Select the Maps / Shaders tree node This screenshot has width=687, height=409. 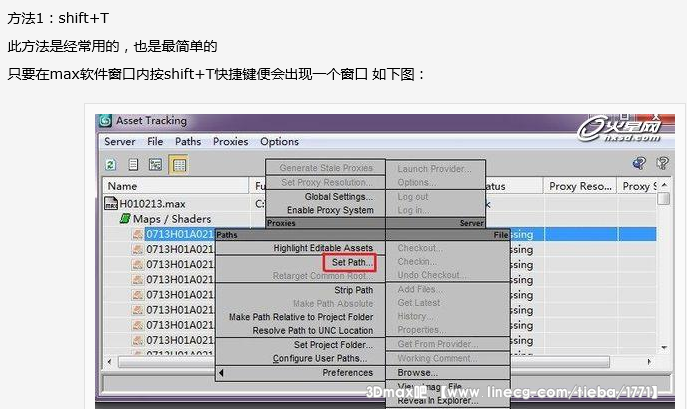click(x=172, y=219)
